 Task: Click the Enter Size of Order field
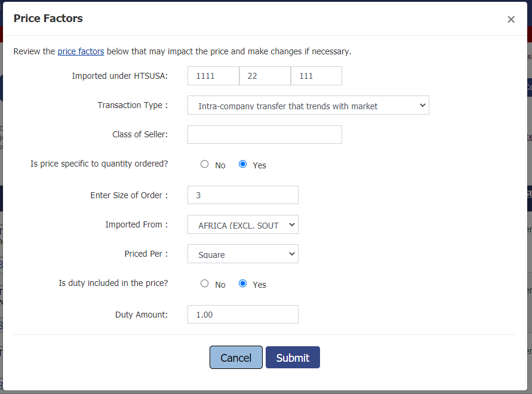point(242,195)
